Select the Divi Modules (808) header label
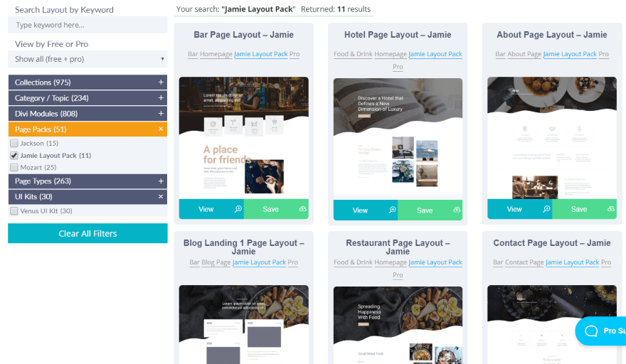 pyautogui.click(x=46, y=114)
